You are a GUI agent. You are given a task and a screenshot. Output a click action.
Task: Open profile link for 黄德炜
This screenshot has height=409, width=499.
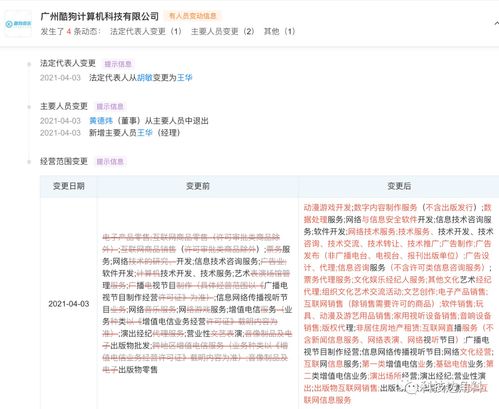click(x=101, y=121)
